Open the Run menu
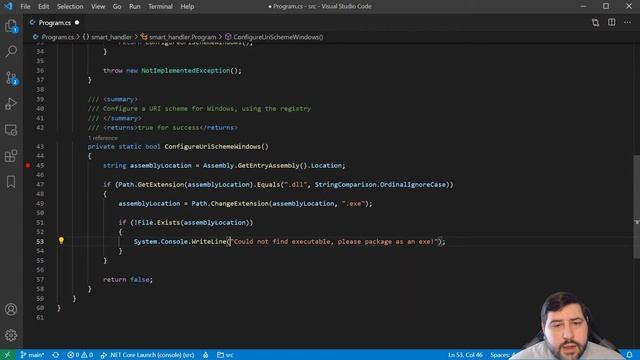This screenshot has width=640, height=360. 134,6
